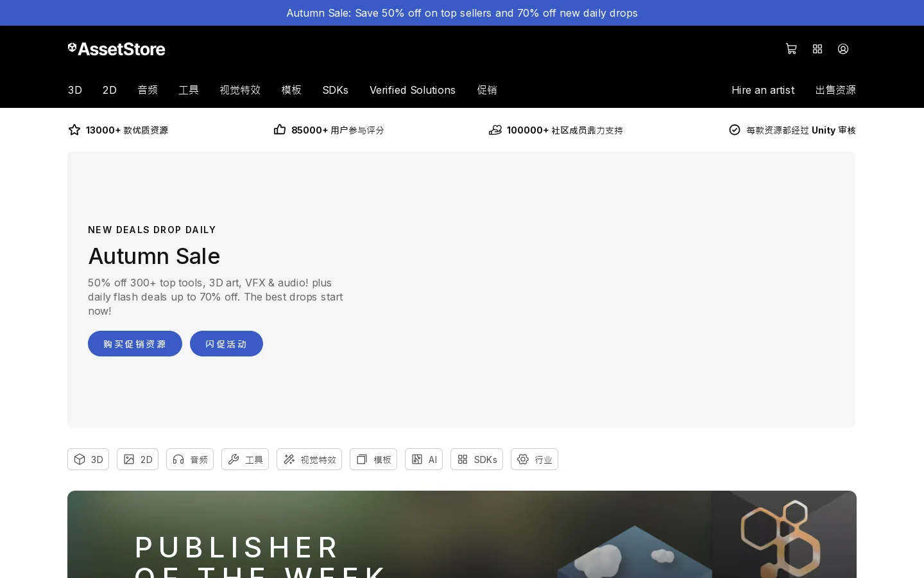This screenshot has width=924, height=578.
Task: Follow the Hire an artist link
Action: click(x=763, y=90)
